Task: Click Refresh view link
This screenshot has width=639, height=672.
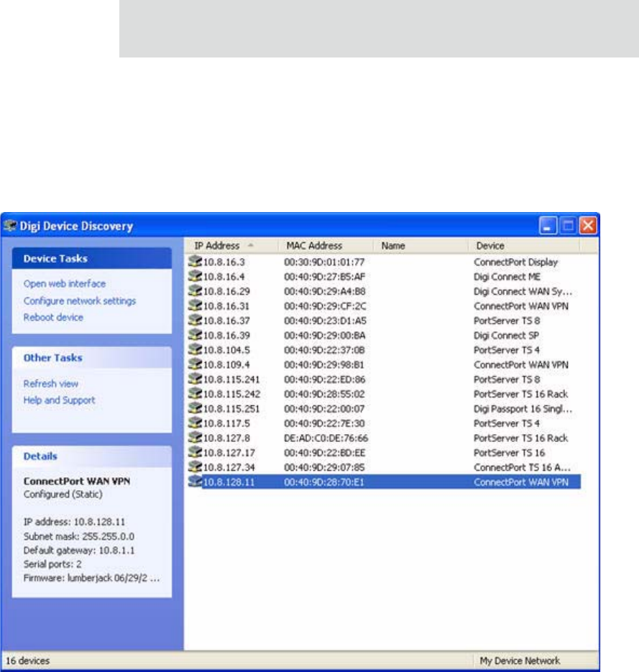Action: click(x=51, y=384)
